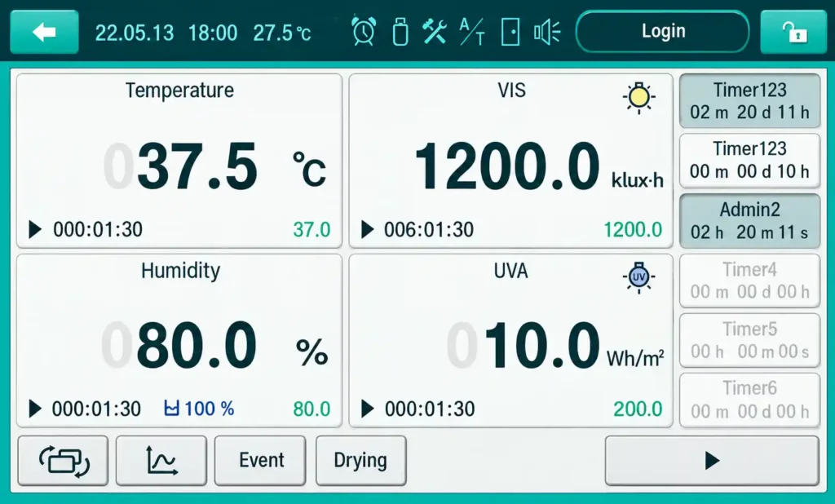Image resolution: width=835 pixels, height=504 pixels.
Task: Click the Humidity setpoint 80.0 in green
Action: 311,409
